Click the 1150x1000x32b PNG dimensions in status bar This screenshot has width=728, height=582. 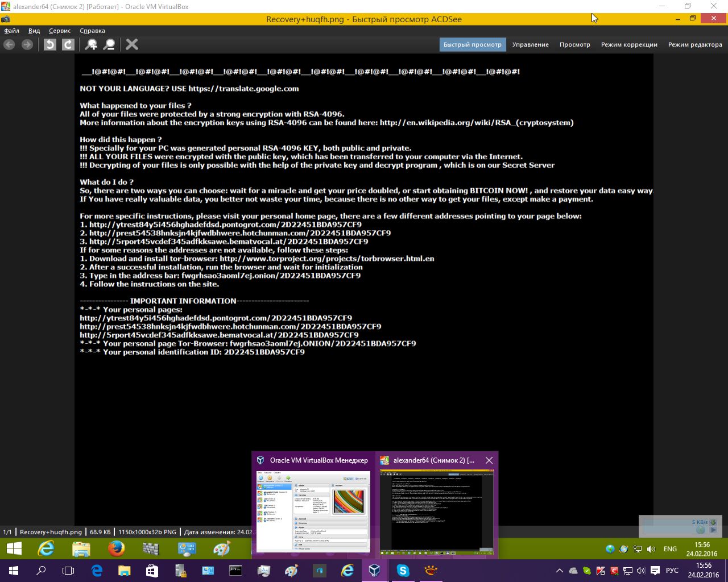click(x=147, y=532)
